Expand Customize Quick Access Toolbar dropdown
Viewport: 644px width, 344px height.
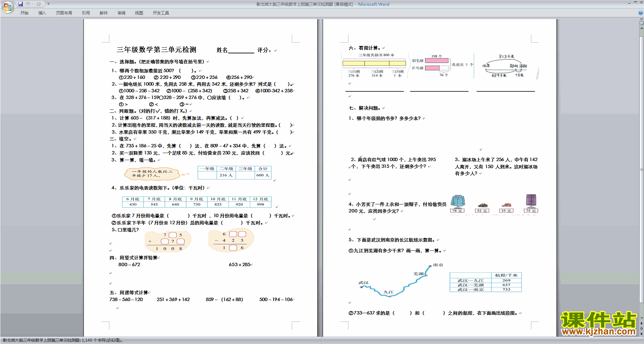(48, 4)
